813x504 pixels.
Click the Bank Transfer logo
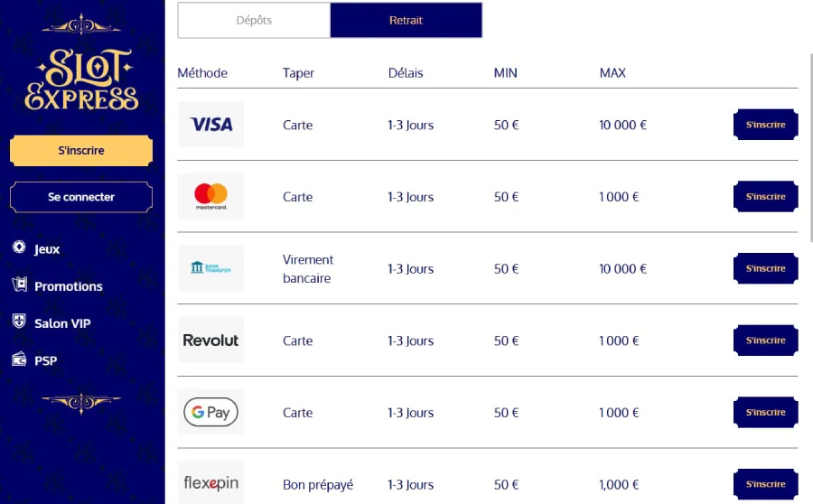pos(210,268)
